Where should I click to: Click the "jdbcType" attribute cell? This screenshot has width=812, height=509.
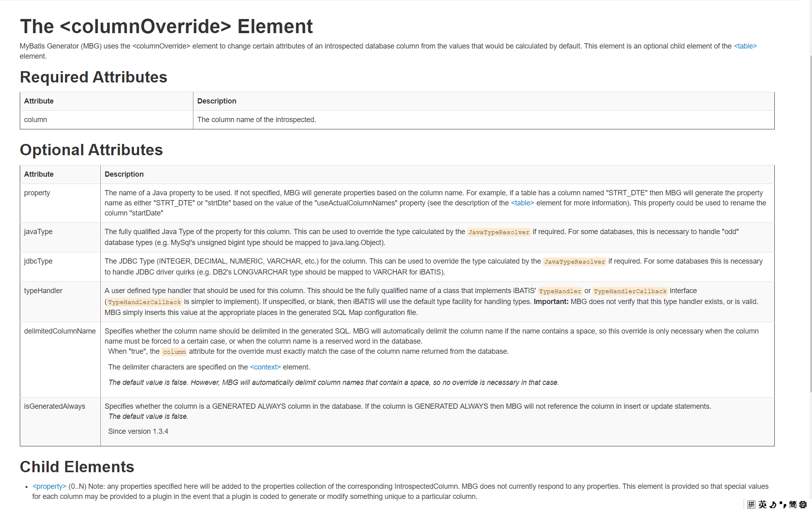pos(60,267)
